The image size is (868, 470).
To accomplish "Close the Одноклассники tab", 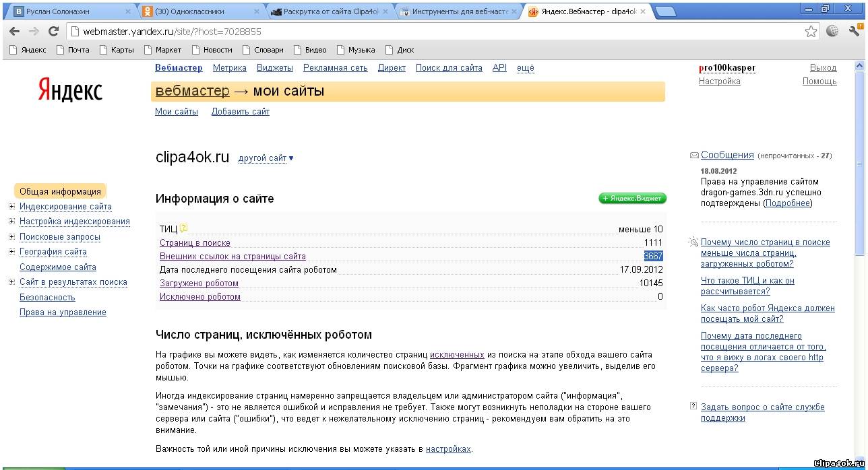I will click(256, 11).
